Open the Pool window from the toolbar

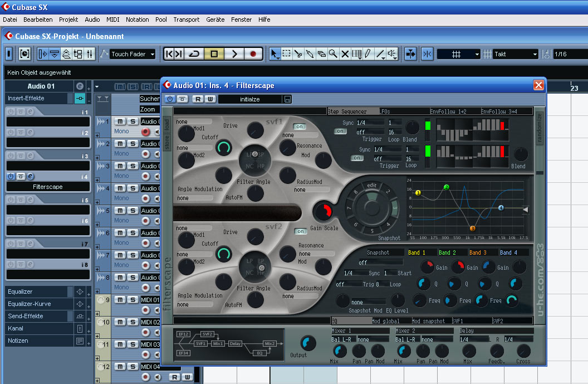coord(78,54)
